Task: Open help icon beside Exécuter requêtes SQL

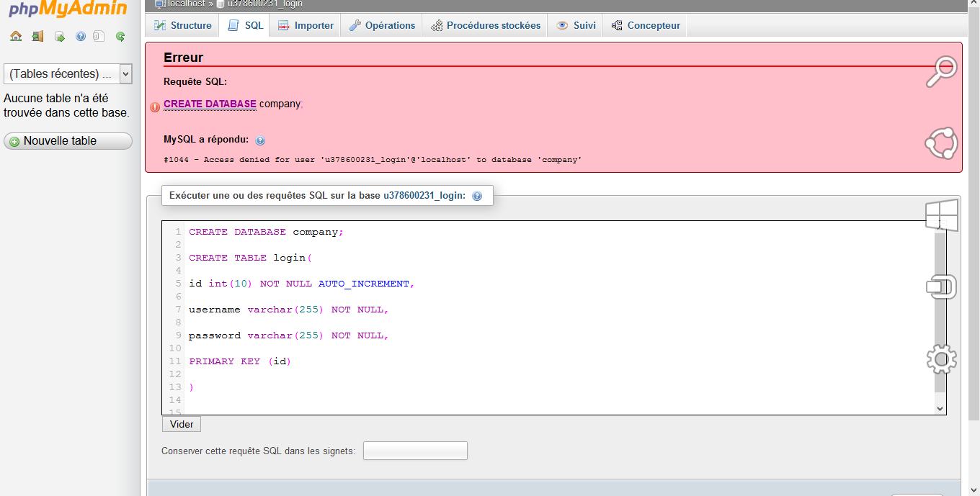Action: point(477,196)
